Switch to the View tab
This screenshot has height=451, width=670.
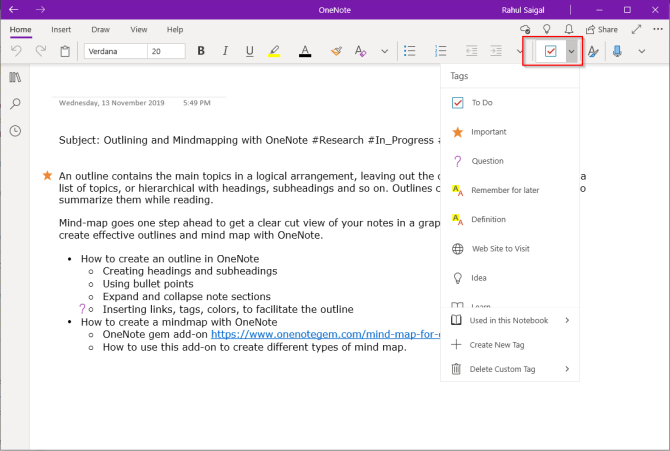pos(138,29)
